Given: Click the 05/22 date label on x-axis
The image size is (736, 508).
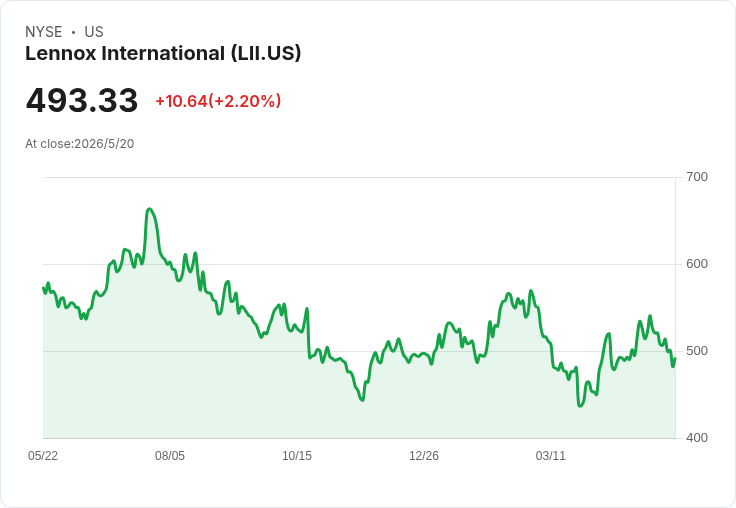Looking at the screenshot, I should pos(43,456).
